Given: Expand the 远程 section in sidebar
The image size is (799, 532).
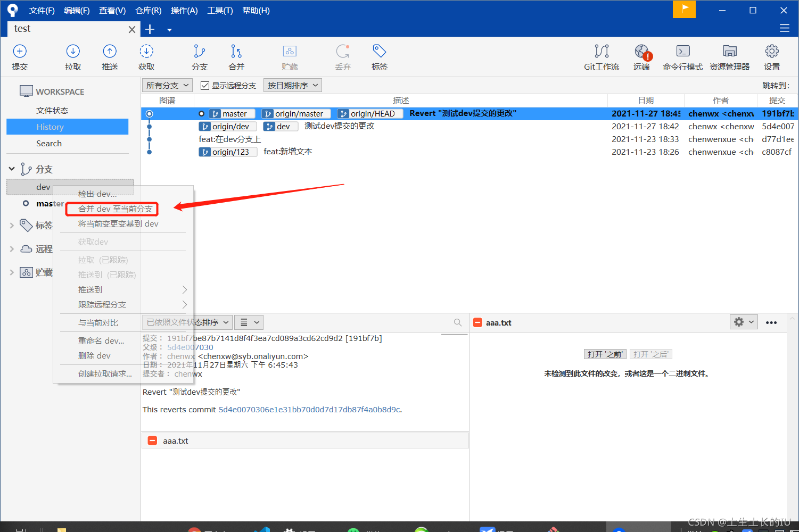Looking at the screenshot, I should click(x=12, y=249).
